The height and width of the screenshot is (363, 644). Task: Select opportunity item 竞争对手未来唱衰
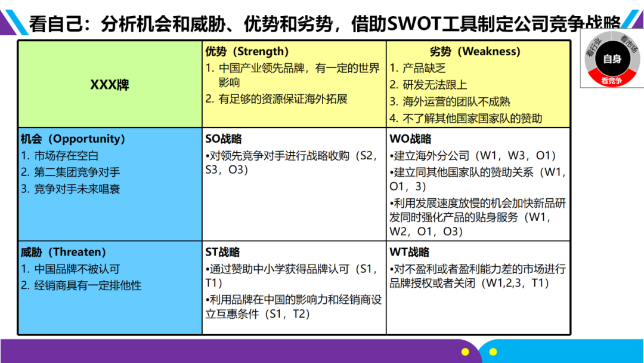[70, 189]
